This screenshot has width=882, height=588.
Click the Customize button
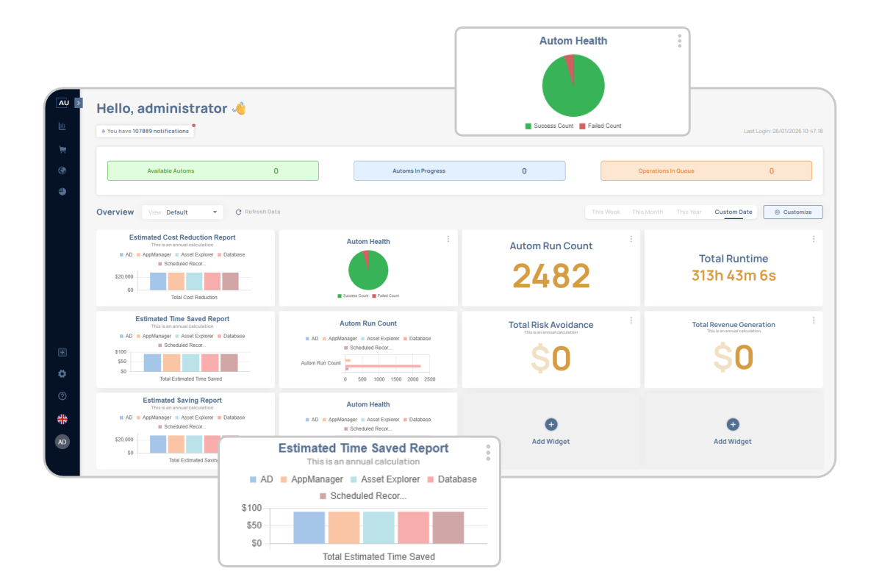tap(793, 212)
